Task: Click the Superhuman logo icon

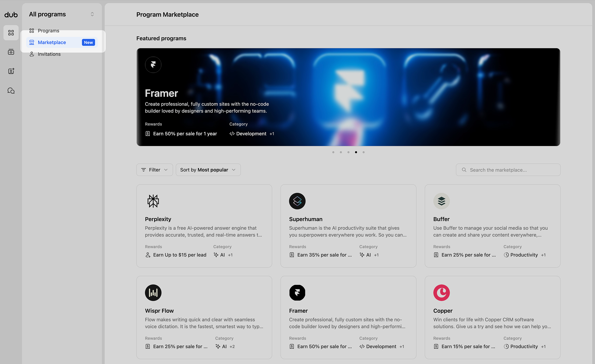Action: (297, 201)
